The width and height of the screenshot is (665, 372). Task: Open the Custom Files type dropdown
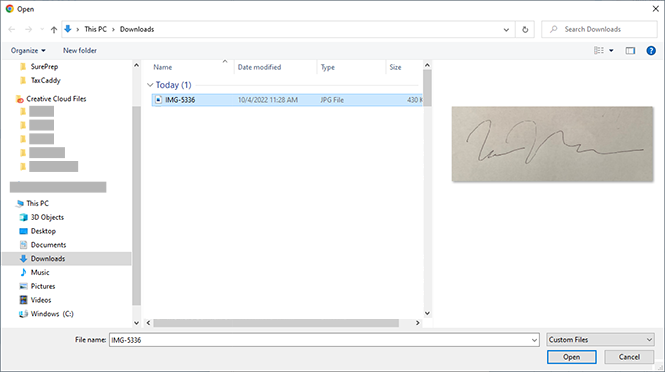600,340
